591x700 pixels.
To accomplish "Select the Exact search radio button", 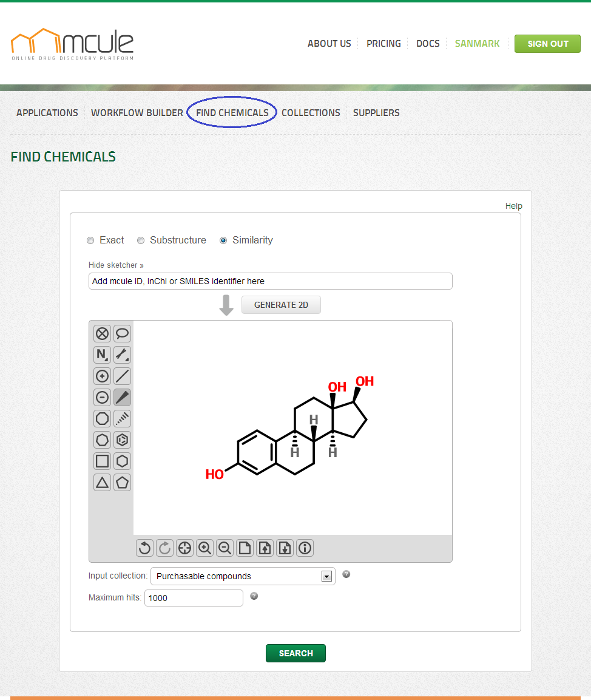I will 91,240.
